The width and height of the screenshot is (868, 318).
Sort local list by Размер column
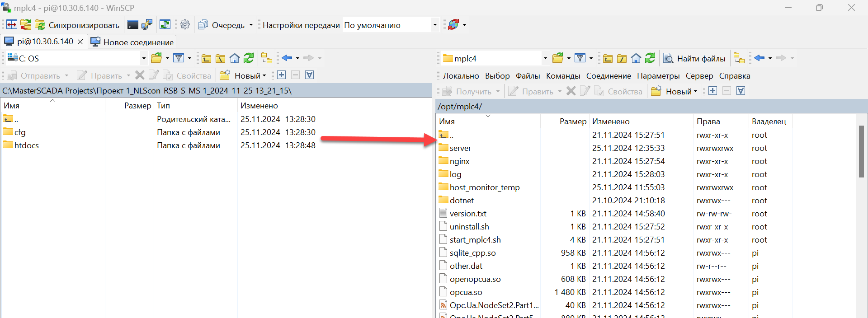click(x=129, y=106)
